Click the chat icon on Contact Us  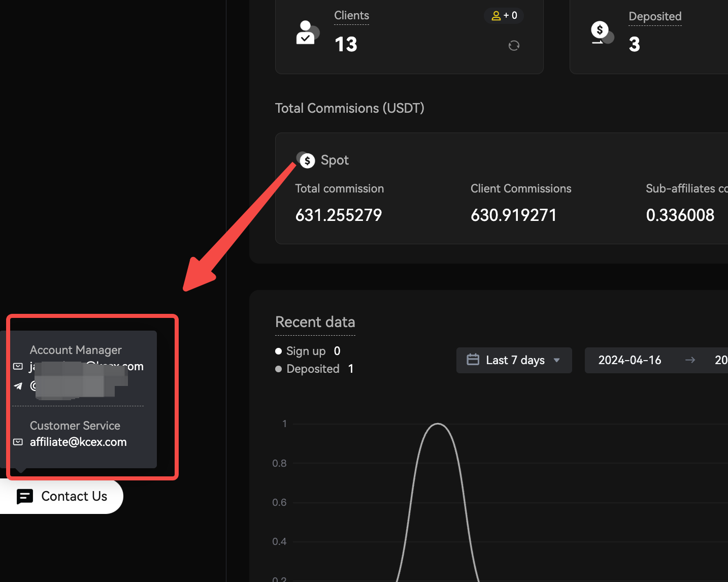25,496
